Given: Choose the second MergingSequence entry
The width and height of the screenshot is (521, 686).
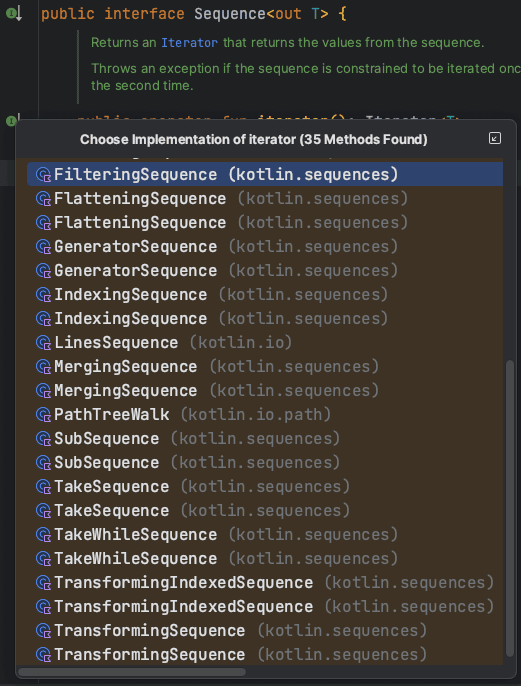Looking at the screenshot, I should pyautogui.click(x=265, y=390).
